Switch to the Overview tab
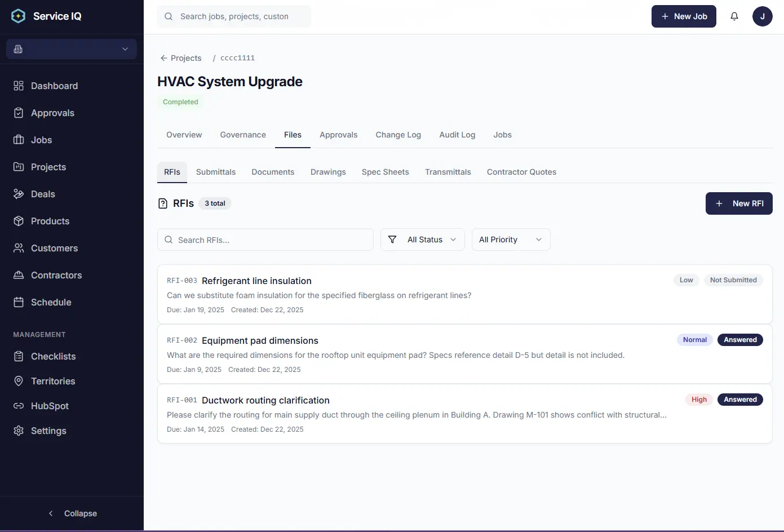The height and width of the screenshot is (532, 784). pos(184,135)
